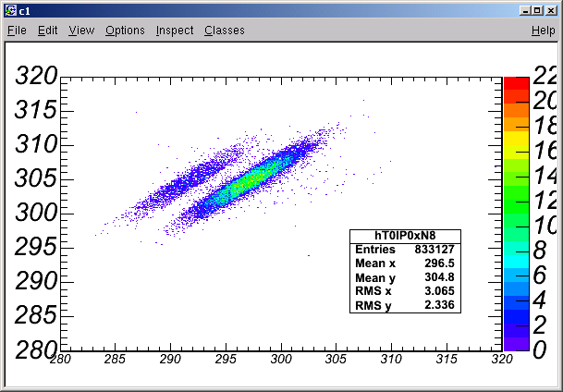Image resolution: width=563 pixels, height=392 pixels.
Task: Maximize the c1 canvas window
Action: (537, 11)
